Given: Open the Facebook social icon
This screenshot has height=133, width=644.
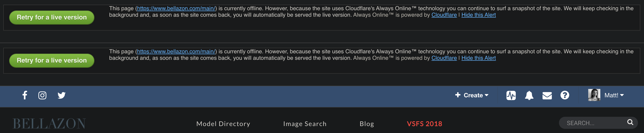Looking at the screenshot, I should pos(25,95).
